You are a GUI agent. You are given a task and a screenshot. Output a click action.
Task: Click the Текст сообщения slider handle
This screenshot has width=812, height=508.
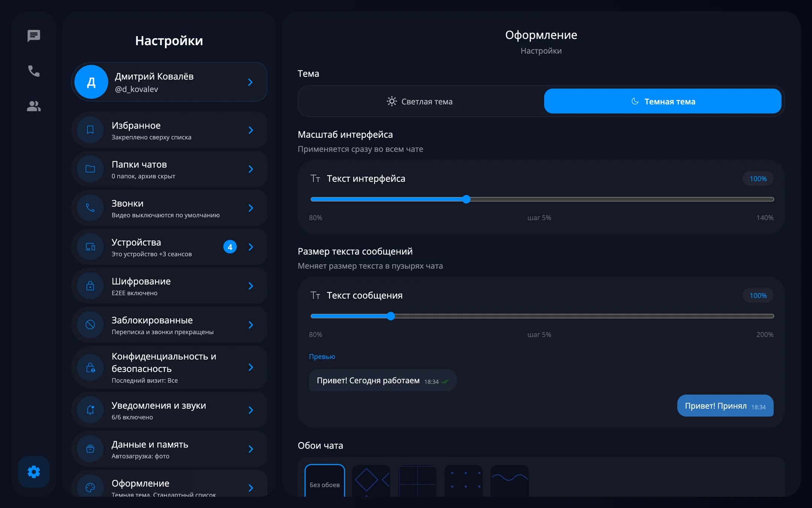391,316
